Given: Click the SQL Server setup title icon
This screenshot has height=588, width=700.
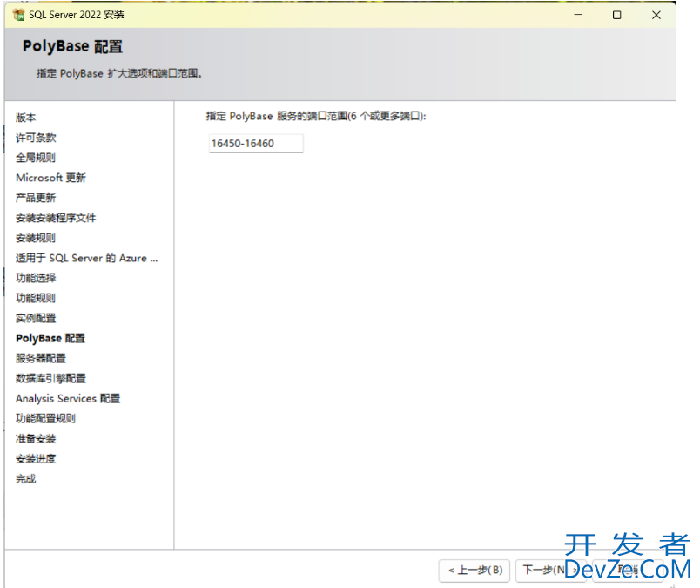Looking at the screenshot, I should click(19, 15).
